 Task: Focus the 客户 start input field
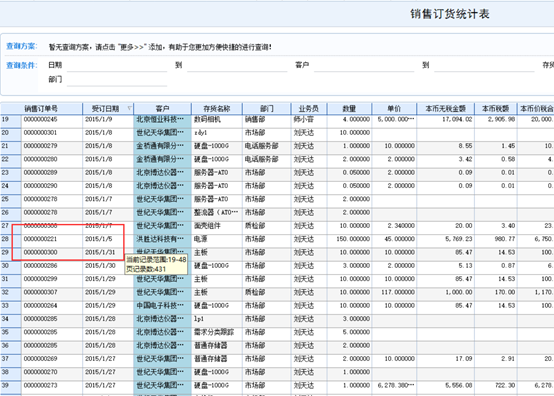(x=364, y=65)
